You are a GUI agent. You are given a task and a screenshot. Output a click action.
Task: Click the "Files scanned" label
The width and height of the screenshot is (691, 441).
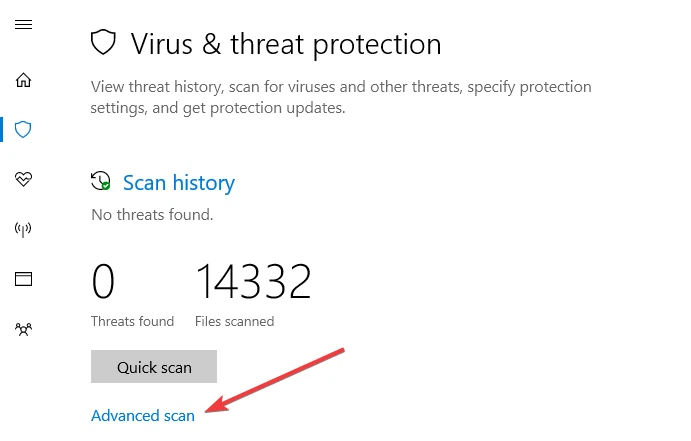click(x=235, y=321)
